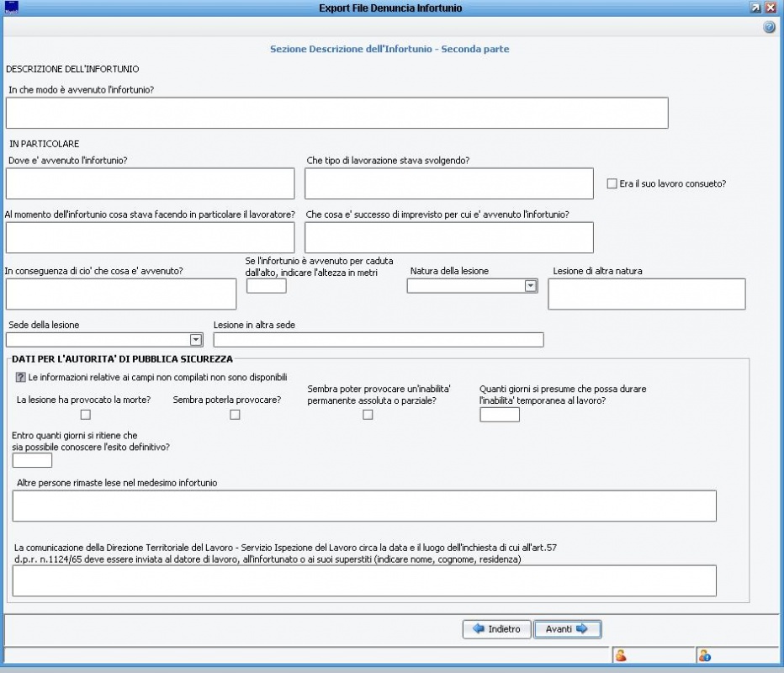Click the 'altezza in metri' input box
The height and width of the screenshot is (673, 784).
click(x=267, y=285)
